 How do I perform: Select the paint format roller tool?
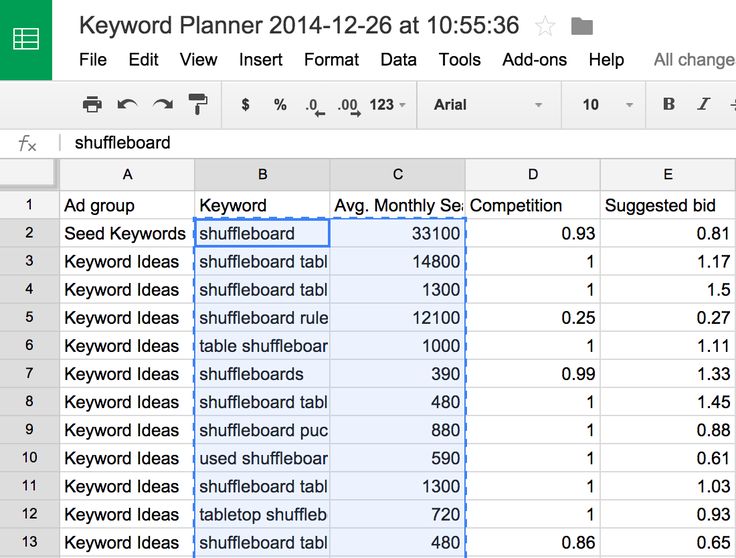pyautogui.click(x=198, y=104)
